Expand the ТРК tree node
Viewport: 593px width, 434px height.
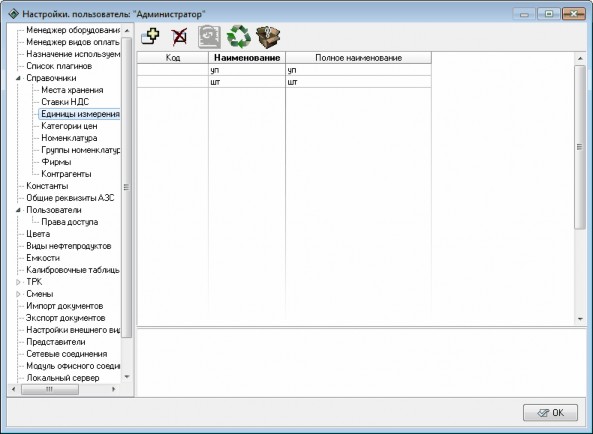[18, 282]
